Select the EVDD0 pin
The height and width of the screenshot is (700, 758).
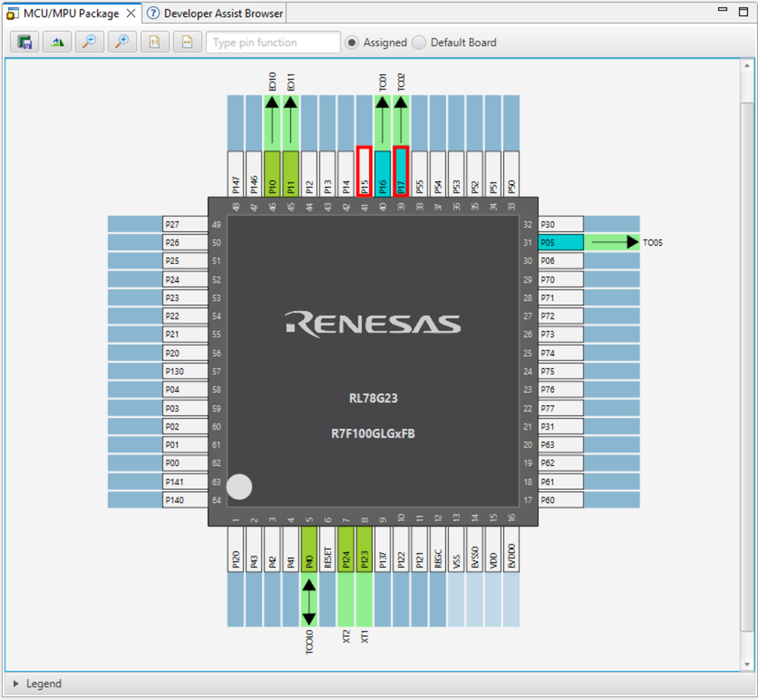point(511,549)
